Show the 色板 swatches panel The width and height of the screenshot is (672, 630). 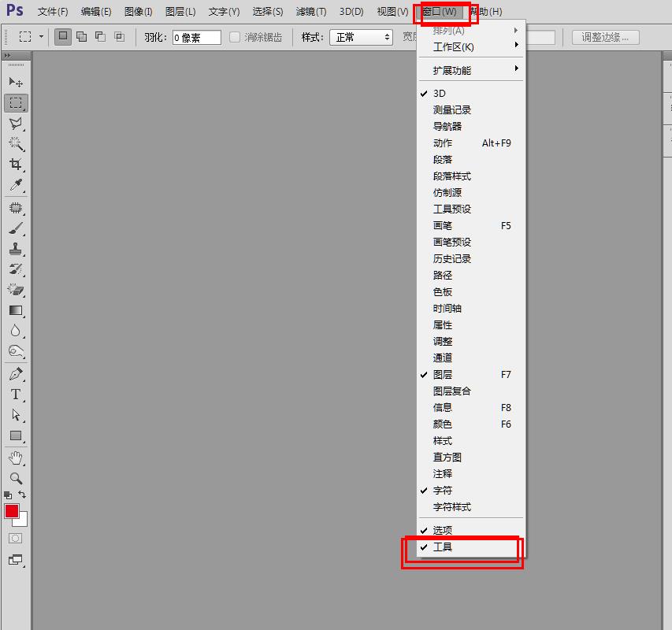pos(471,292)
